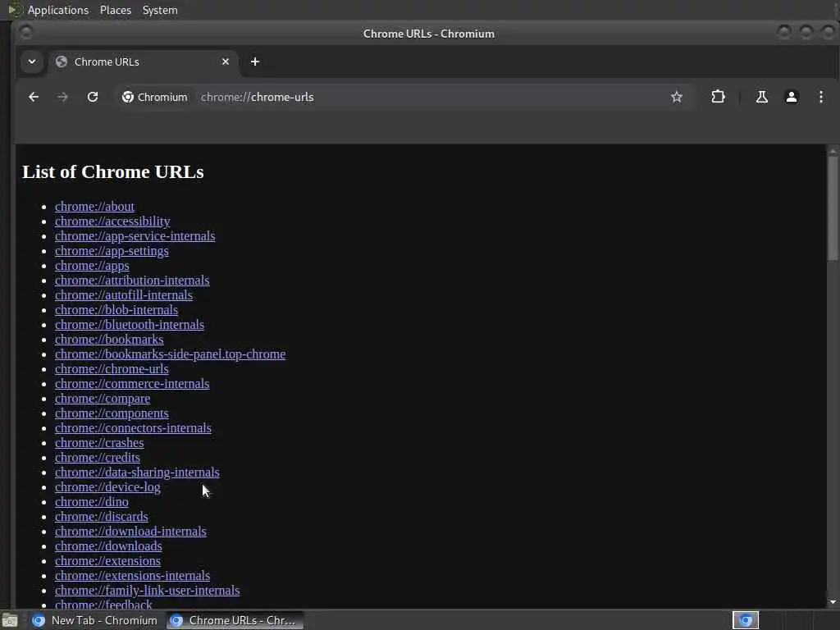This screenshot has width=840, height=630.
Task: Open chrome://extensions-internals link
Action: (132, 576)
